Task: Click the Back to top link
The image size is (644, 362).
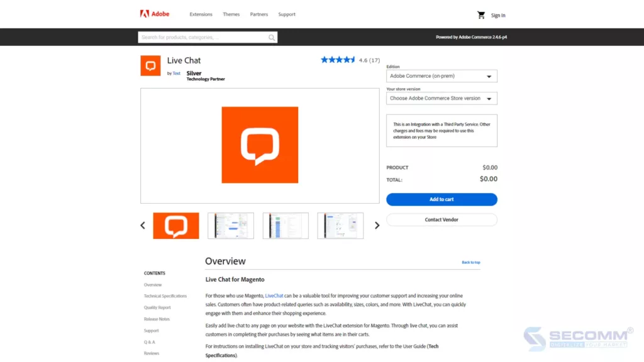Action: [x=470, y=262]
